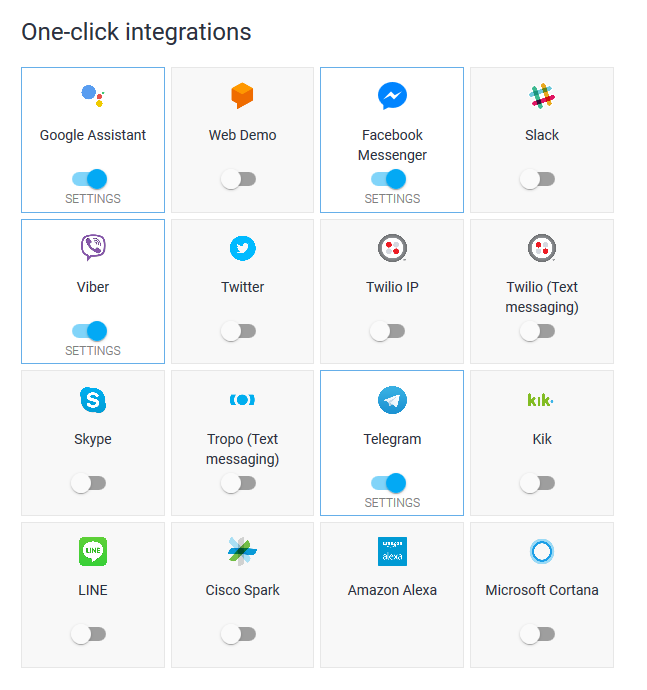Enable the Kik toggle switch

[537, 483]
